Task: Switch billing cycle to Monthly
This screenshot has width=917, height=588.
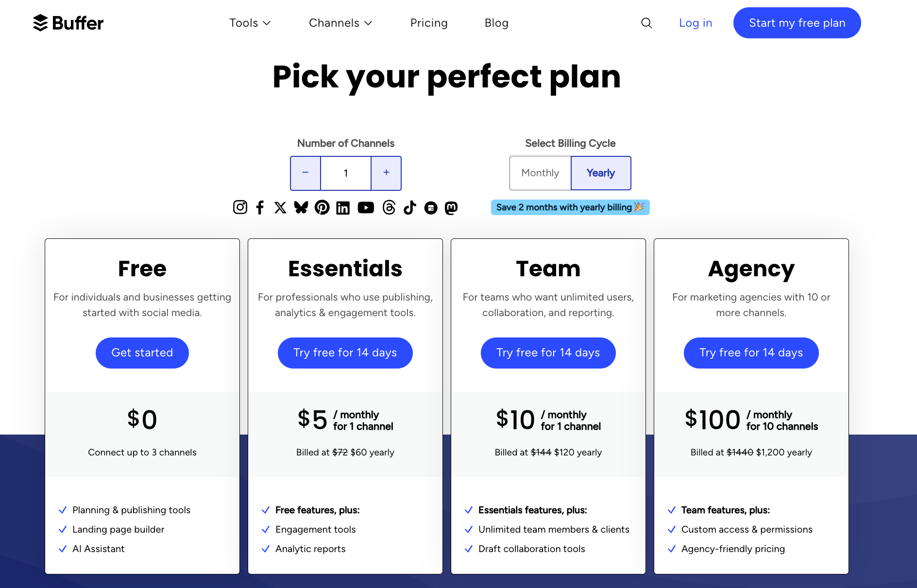Action: pos(540,173)
